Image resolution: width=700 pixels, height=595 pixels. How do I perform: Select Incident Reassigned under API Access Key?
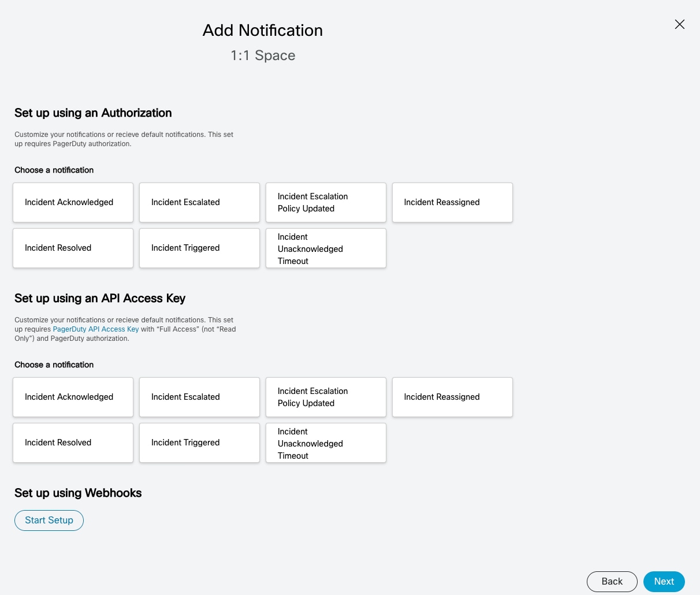pyautogui.click(x=452, y=397)
